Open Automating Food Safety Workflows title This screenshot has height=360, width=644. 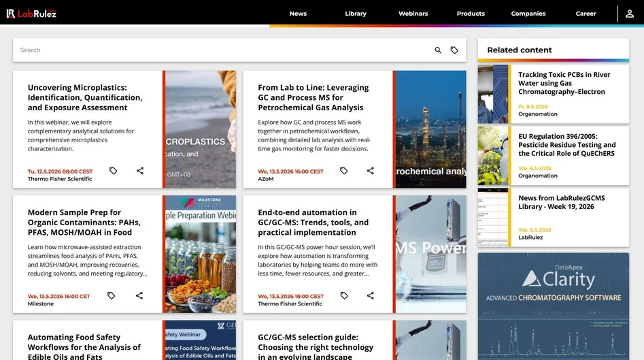[x=84, y=347]
